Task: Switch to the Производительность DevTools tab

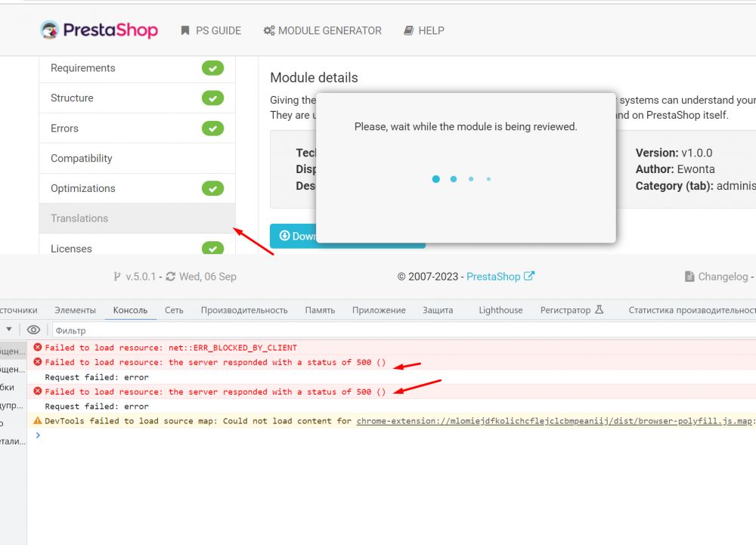Action: [x=244, y=311]
